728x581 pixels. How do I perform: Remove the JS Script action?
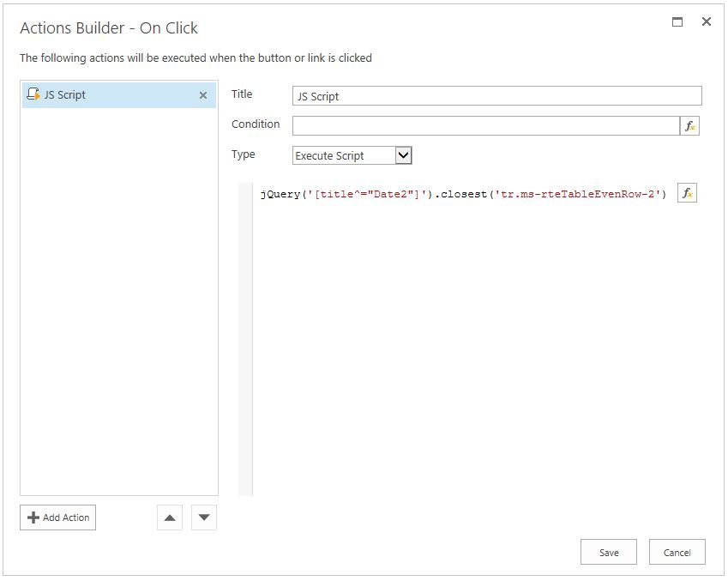tap(203, 95)
